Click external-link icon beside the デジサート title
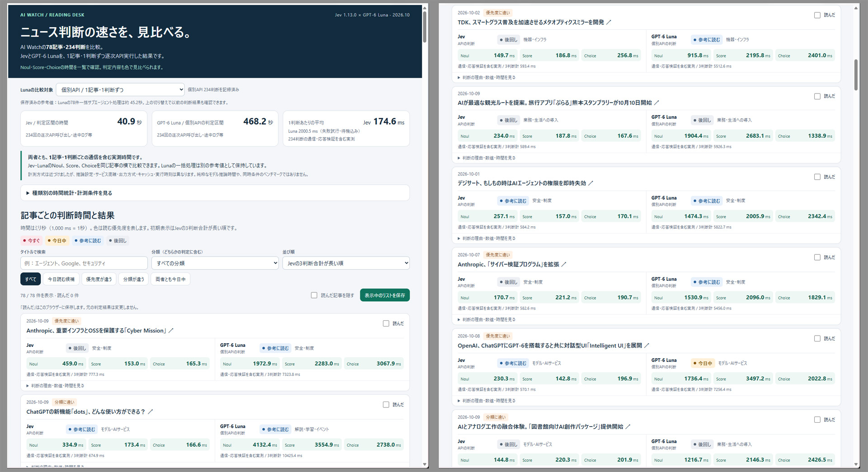The width and height of the screenshot is (868, 472). pyautogui.click(x=591, y=183)
